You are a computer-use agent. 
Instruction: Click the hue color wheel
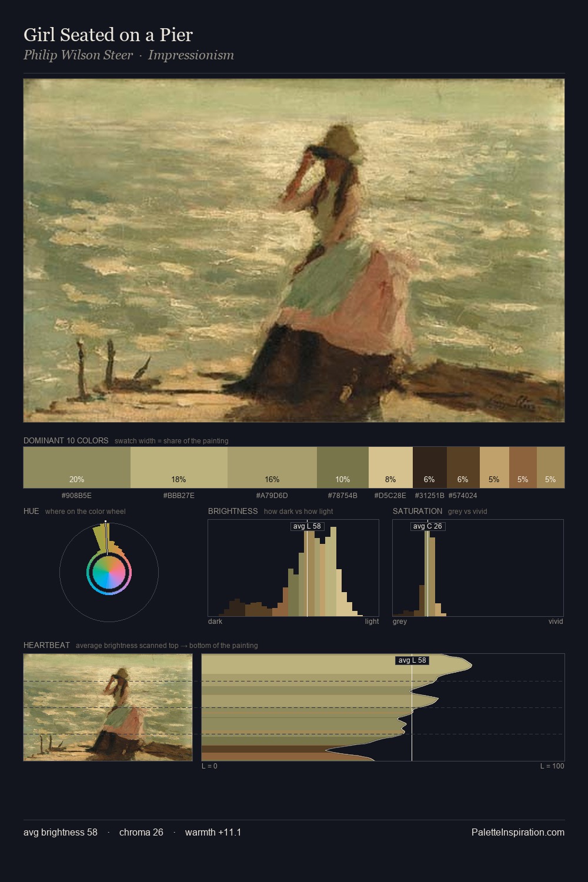109,572
